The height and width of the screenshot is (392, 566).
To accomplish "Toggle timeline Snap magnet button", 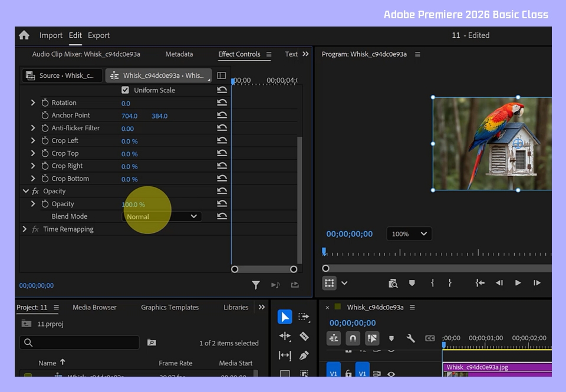I will (x=353, y=338).
